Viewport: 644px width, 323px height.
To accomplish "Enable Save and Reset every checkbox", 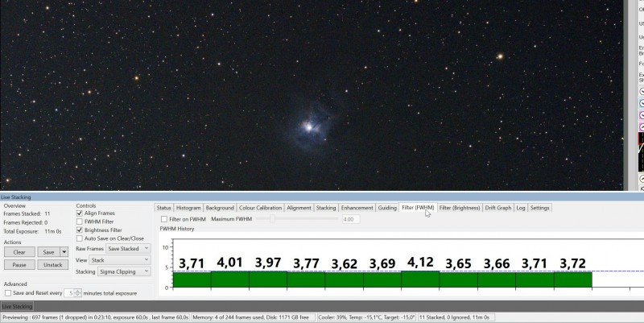I will pos(8,293).
